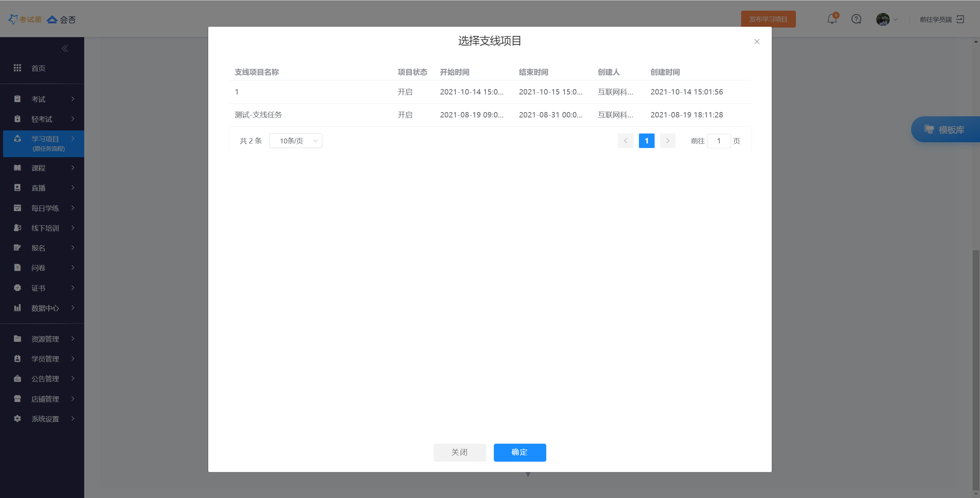The image size is (980, 498).
Task: Collapse sidebar with double chevron icon
Action: coord(65,49)
